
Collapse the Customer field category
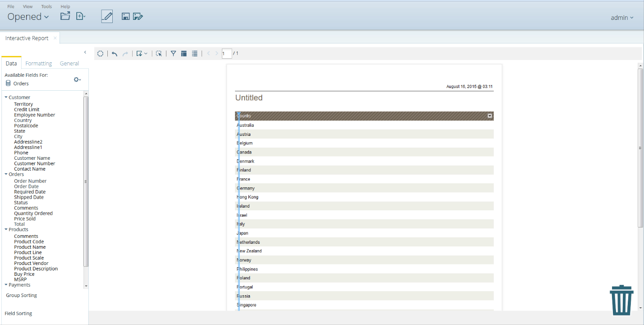pyautogui.click(x=6, y=97)
